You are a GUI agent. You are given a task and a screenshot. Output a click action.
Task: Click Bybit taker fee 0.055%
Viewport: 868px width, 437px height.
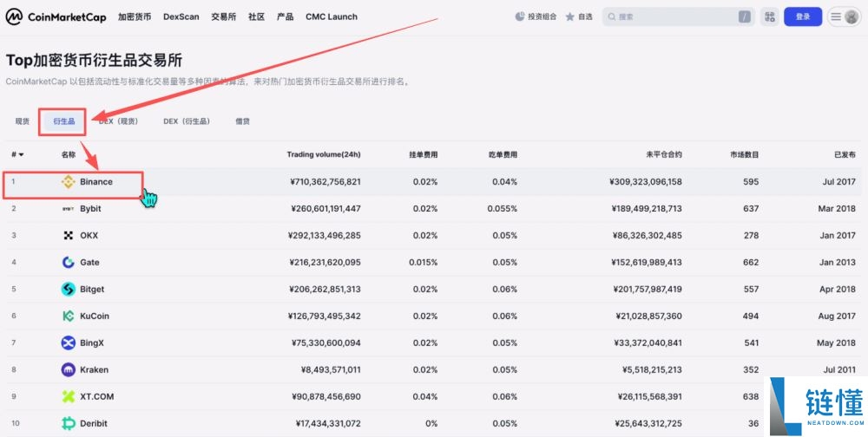(x=503, y=209)
